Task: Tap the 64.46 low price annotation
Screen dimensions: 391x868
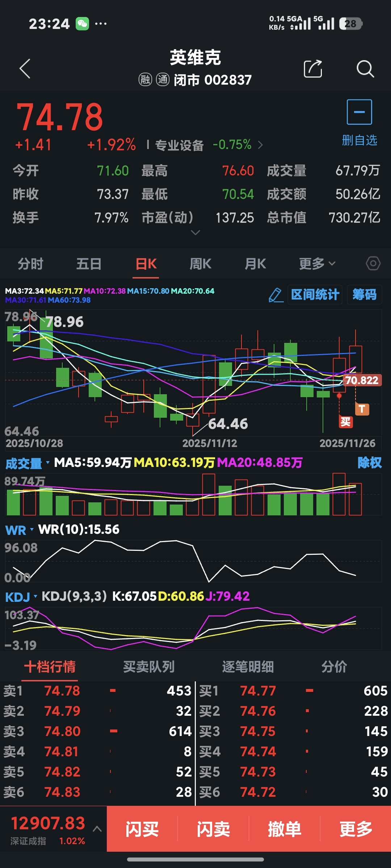Action: pos(228,424)
